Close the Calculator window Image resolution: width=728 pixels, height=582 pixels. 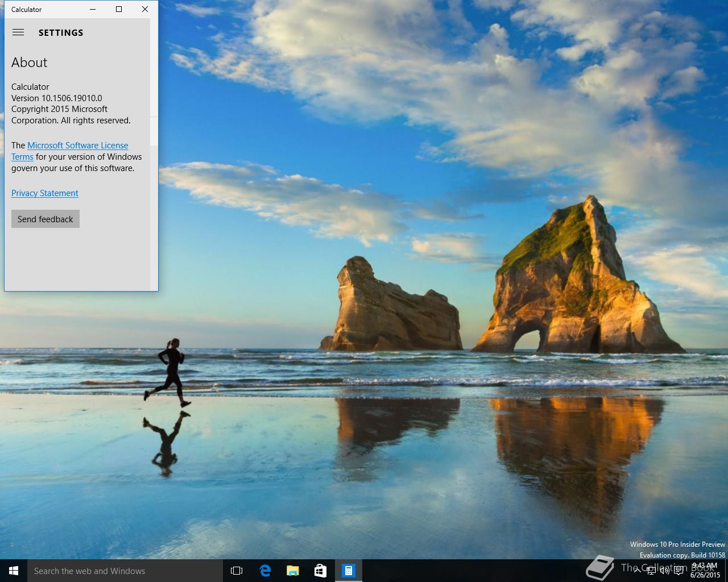[145, 9]
